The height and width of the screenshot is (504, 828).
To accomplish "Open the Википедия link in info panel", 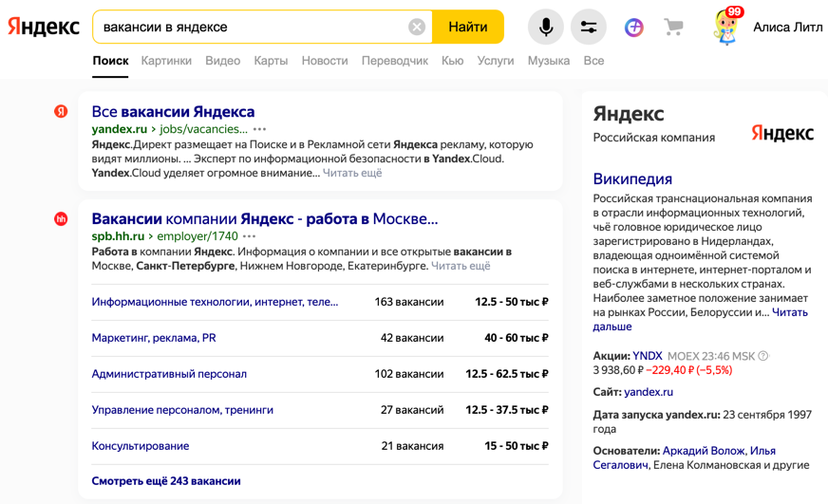I will [632, 178].
